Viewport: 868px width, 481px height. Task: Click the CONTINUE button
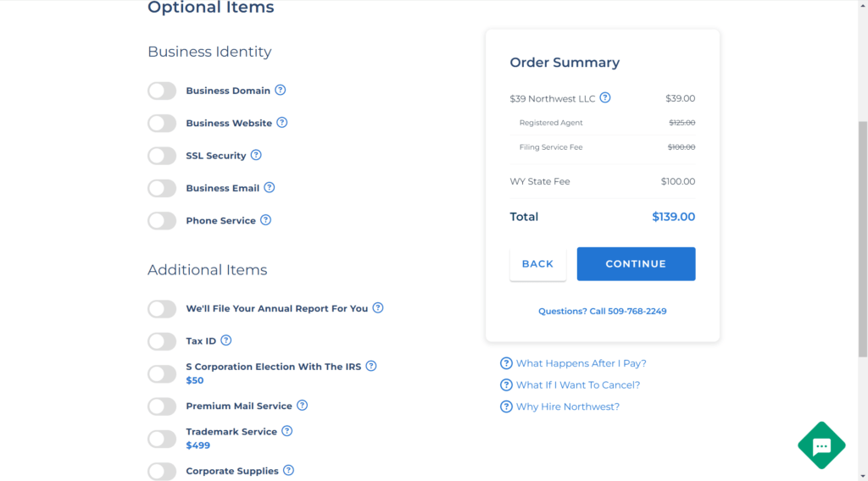click(x=636, y=263)
